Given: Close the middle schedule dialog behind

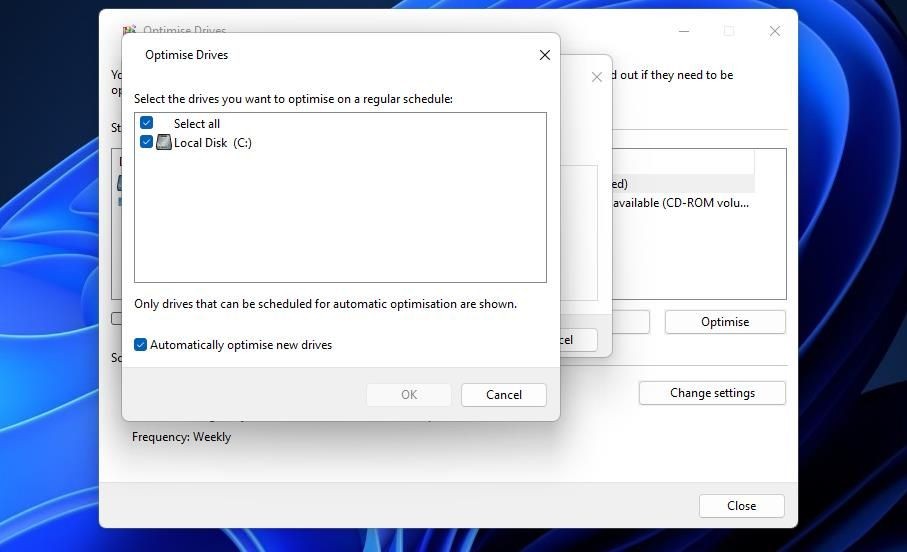Looking at the screenshot, I should [x=597, y=77].
